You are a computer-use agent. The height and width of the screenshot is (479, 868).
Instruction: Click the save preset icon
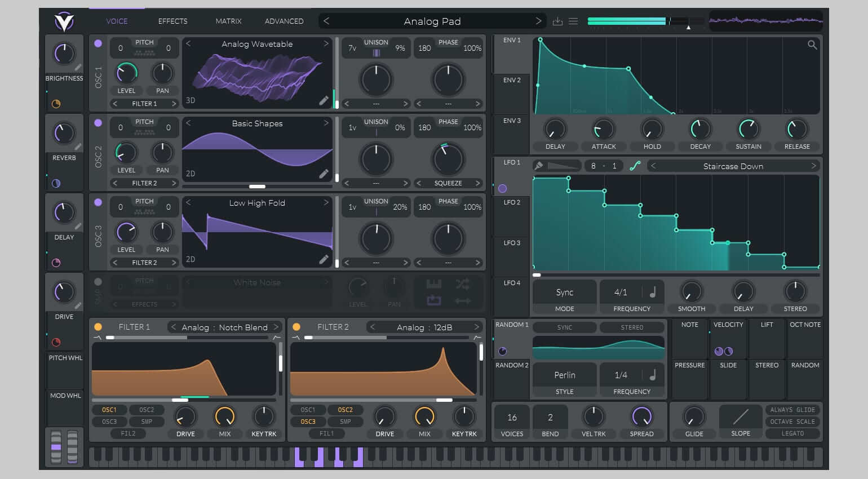click(557, 21)
